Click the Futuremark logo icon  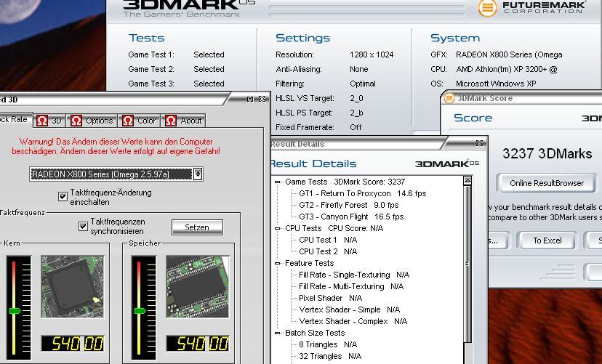click(487, 8)
